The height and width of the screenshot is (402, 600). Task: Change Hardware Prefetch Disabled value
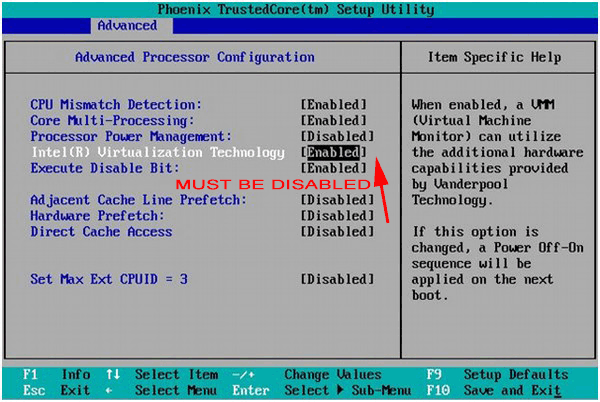tap(338, 216)
